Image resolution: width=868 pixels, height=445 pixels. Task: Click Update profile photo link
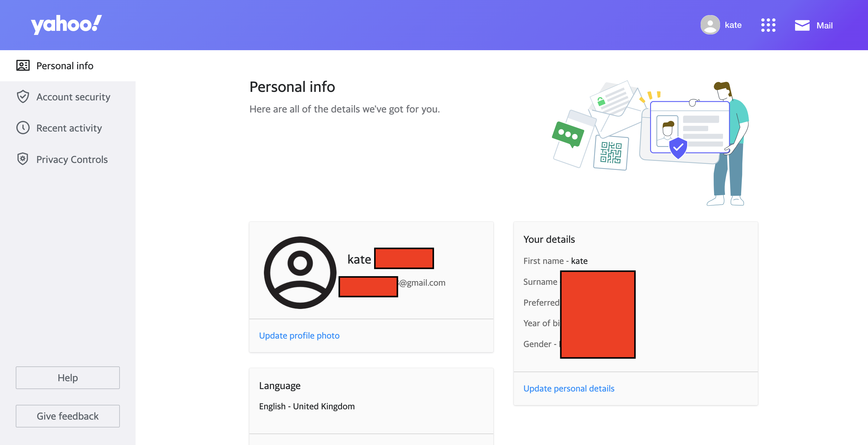tap(299, 336)
